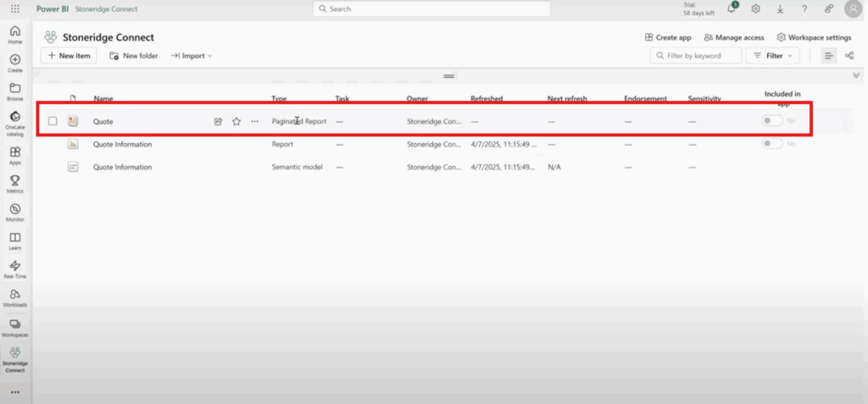868x404 pixels.
Task: Click the Semantic model type cell
Action: pyautogui.click(x=297, y=167)
